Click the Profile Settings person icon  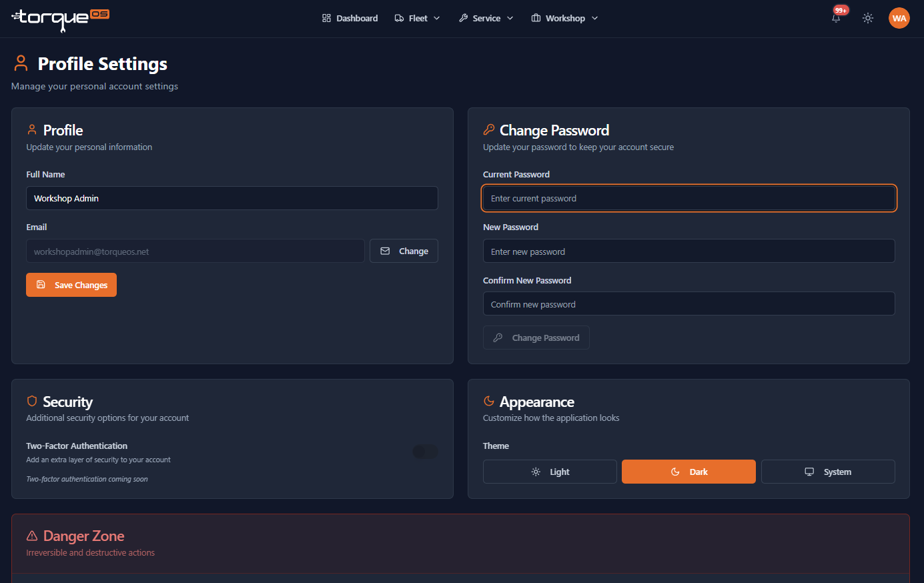[x=21, y=63]
